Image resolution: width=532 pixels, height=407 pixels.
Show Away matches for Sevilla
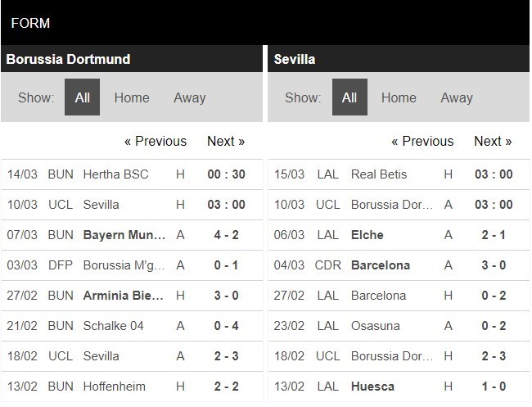tap(457, 97)
